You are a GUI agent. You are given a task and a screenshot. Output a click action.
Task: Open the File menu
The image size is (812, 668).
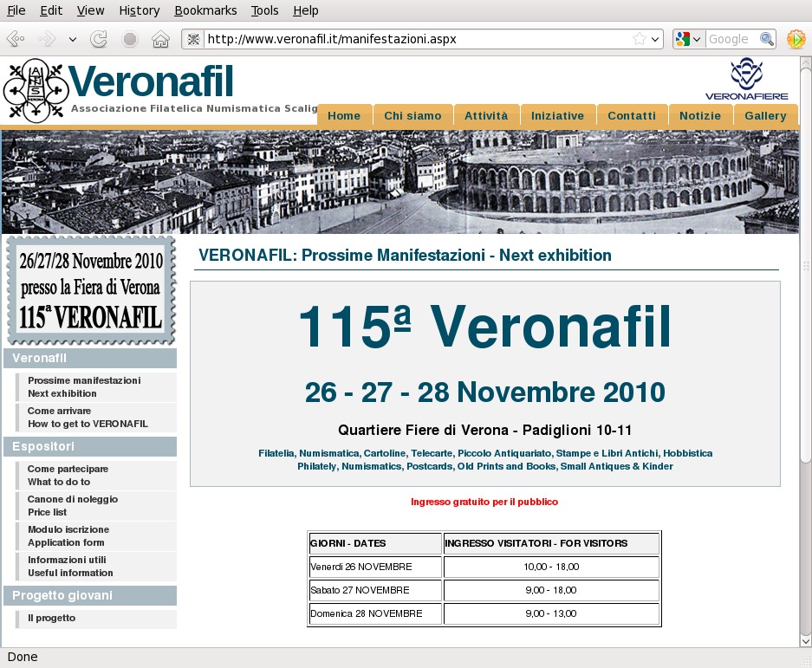coord(16,10)
